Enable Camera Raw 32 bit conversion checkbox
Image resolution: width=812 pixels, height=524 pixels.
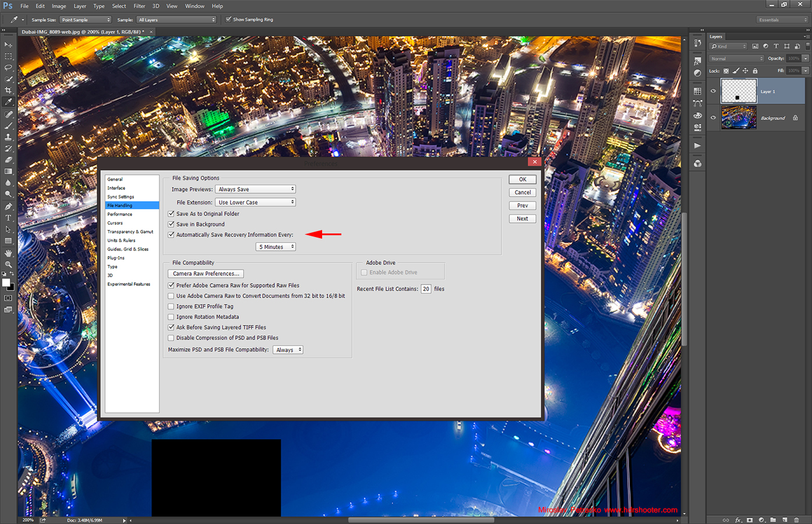[x=171, y=296]
